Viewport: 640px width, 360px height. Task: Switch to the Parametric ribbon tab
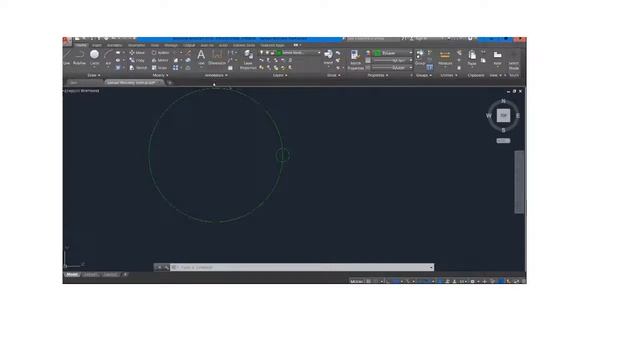point(136,45)
